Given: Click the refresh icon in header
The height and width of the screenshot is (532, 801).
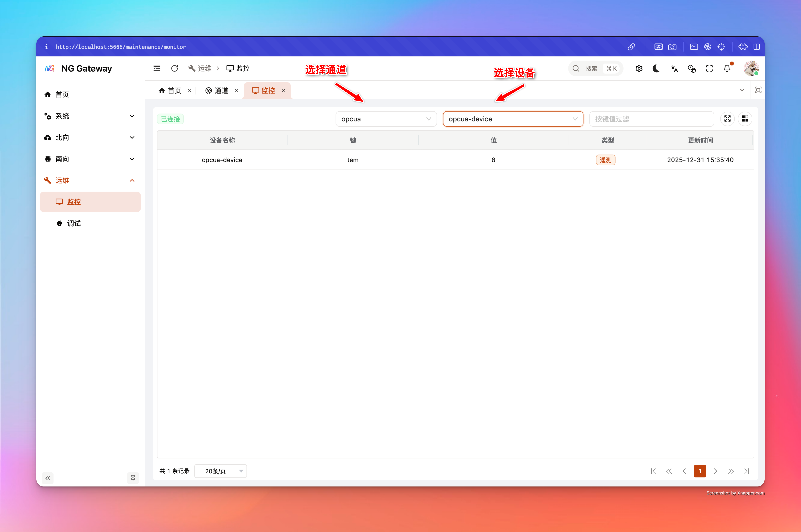Looking at the screenshot, I should click(x=174, y=68).
